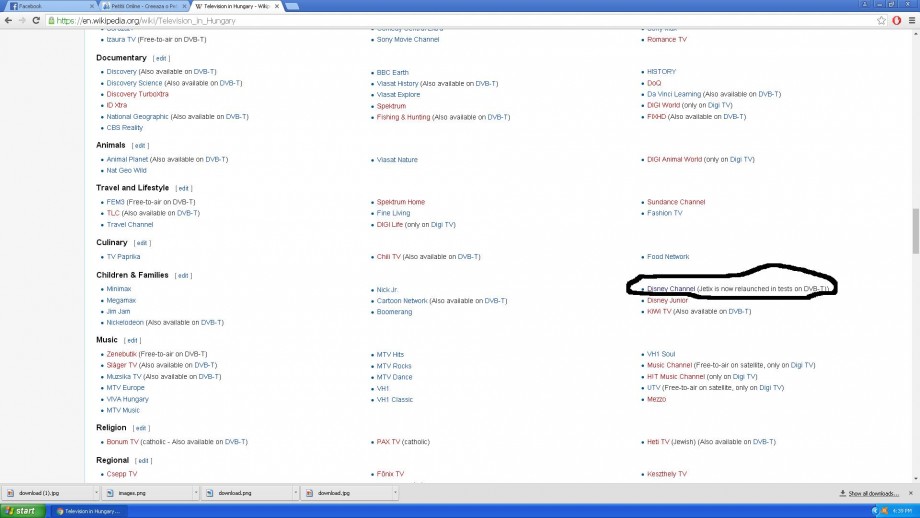Edit the Animals section

click(x=140, y=145)
